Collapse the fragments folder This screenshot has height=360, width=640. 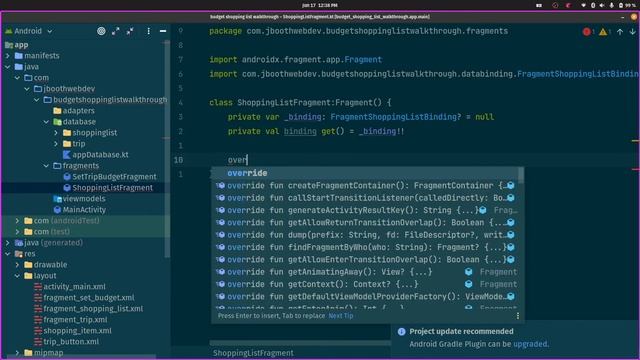click(x=47, y=166)
